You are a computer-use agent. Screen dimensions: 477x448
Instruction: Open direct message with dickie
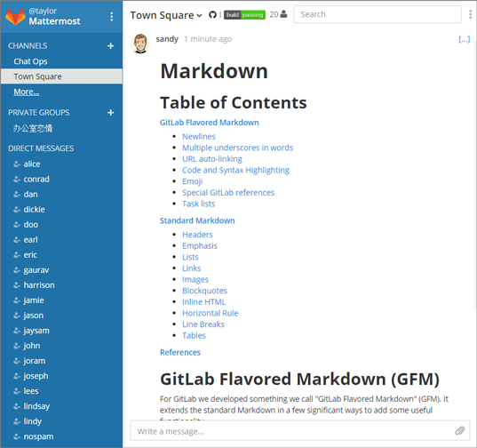pyautogui.click(x=35, y=210)
